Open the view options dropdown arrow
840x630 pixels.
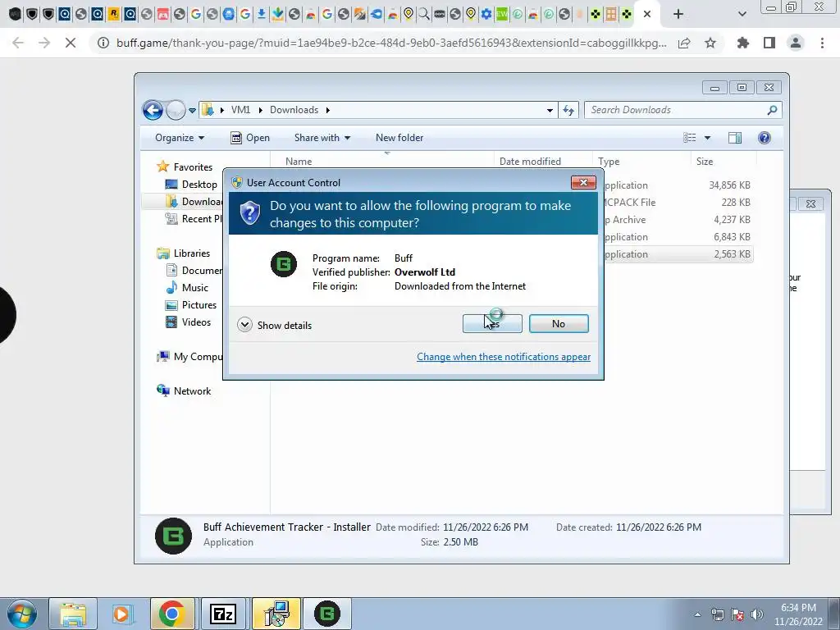(x=707, y=138)
